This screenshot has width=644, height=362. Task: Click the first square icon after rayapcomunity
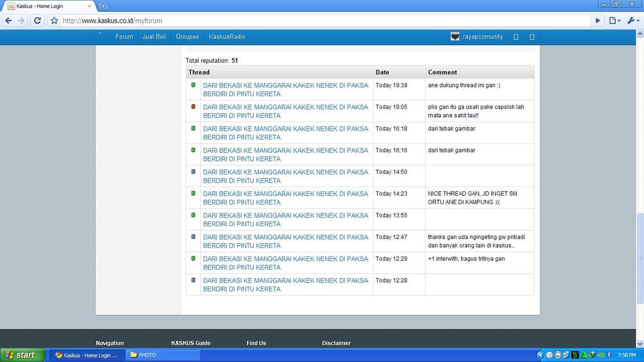pos(516,37)
